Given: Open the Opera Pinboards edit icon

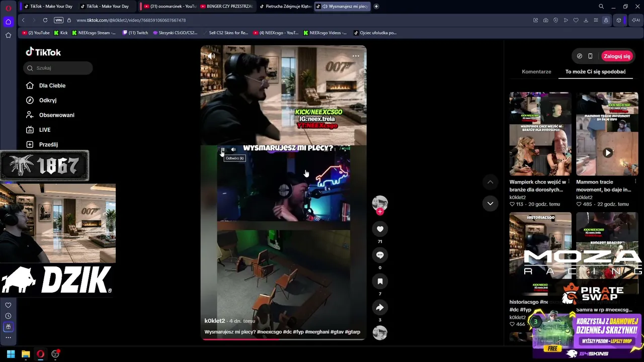Looking at the screenshot, I should pos(536,20).
